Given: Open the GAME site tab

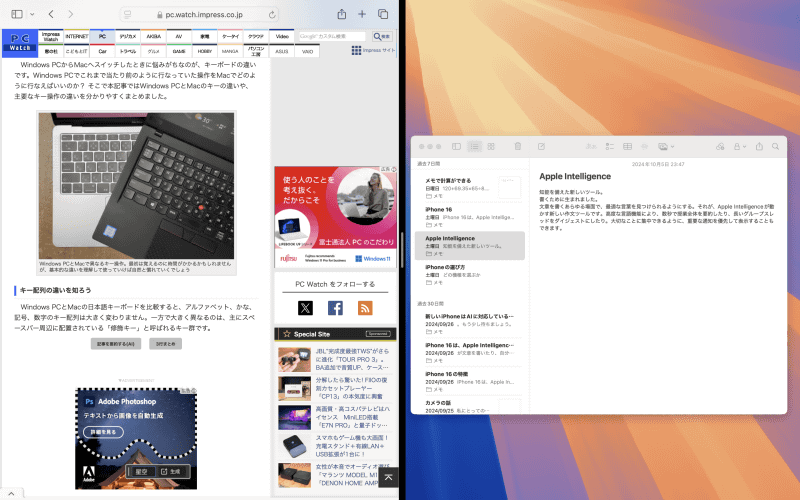Looking at the screenshot, I should click(179, 51).
